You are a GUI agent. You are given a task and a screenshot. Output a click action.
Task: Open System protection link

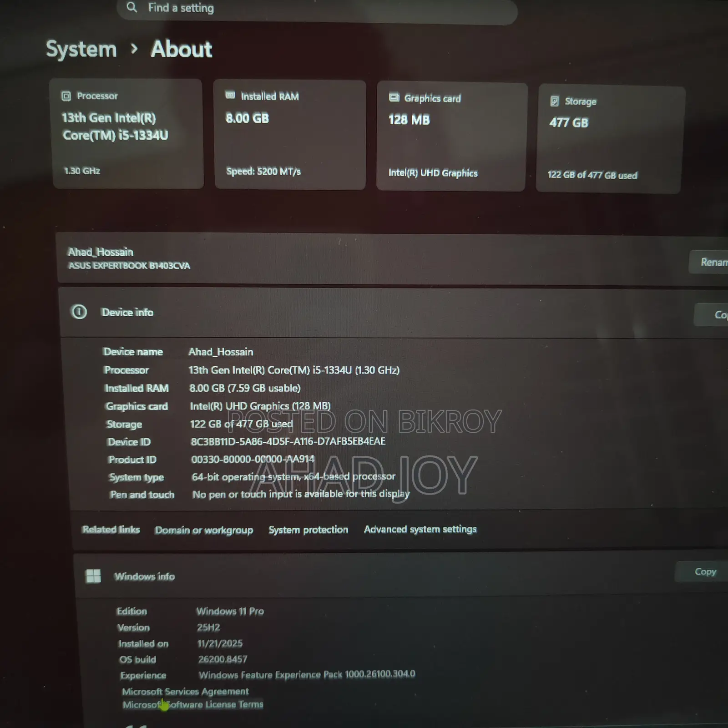[x=308, y=530]
